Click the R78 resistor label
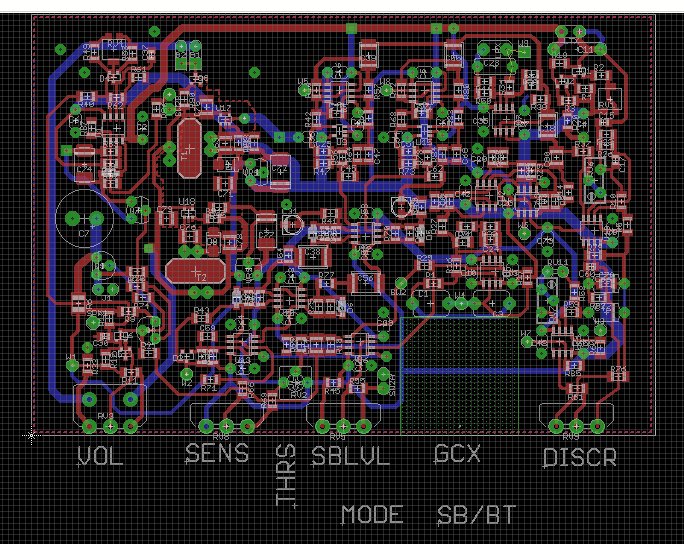This screenshot has width=684, height=544. (x=406, y=172)
